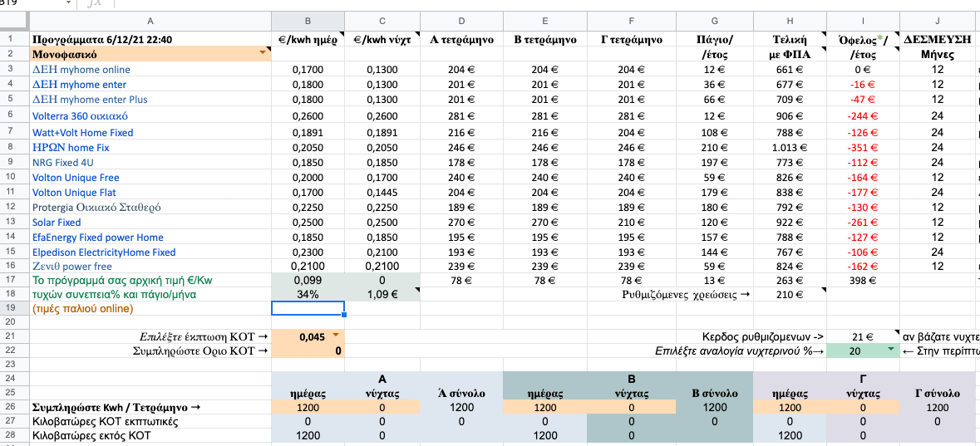The image size is (980, 446).
Task: Select the Όφελος header cell
Action: click(x=863, y=39)
